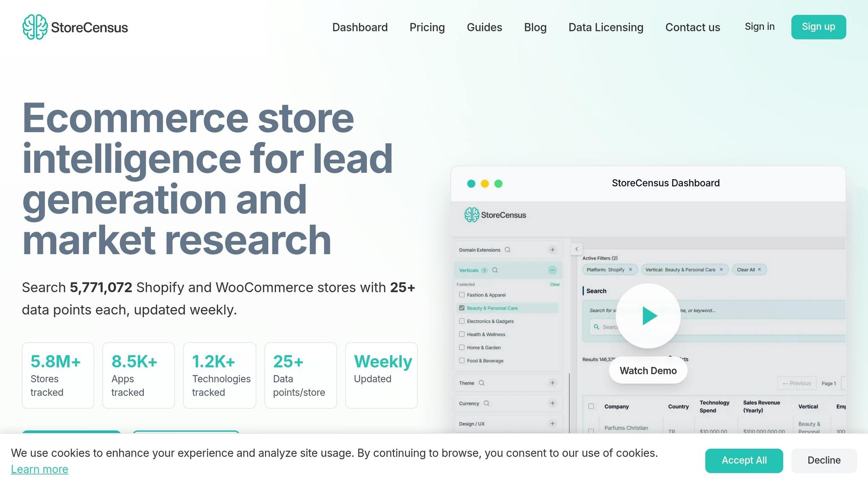Viewport: 868px width, 488px height.
Task: Collapse the Verticals filter with its minus
Action: 552,270
